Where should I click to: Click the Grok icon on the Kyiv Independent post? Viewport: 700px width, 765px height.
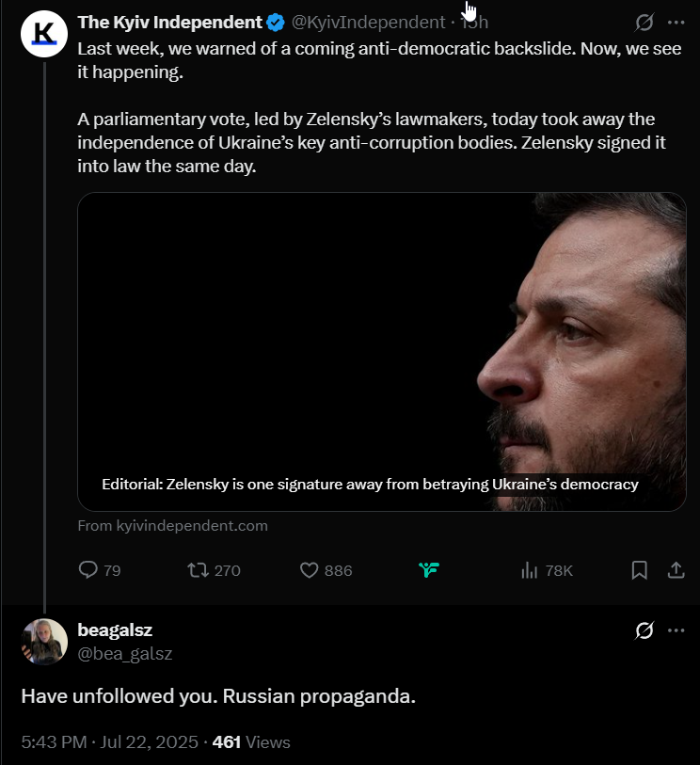point(644,23)
